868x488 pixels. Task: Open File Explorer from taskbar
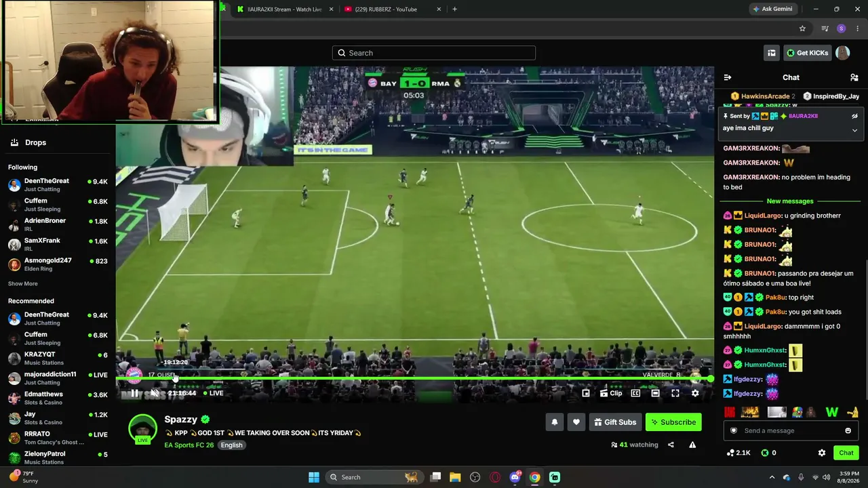point(455,477)
